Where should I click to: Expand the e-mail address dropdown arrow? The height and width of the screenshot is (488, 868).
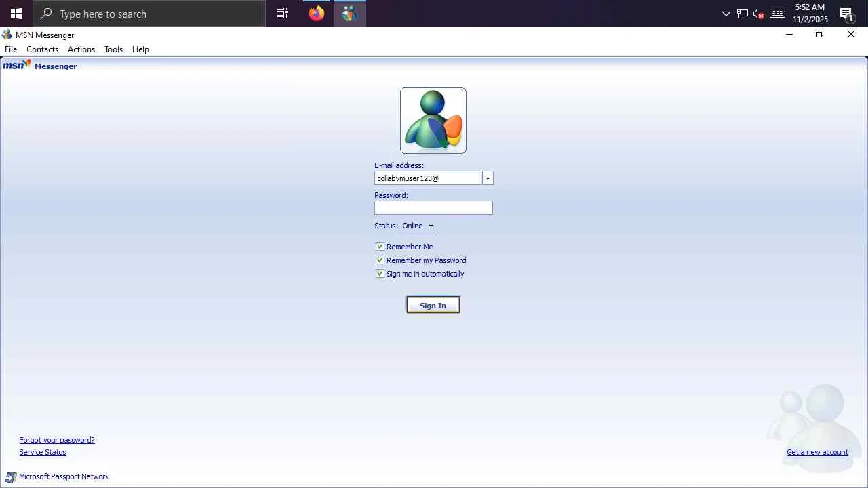488,178
